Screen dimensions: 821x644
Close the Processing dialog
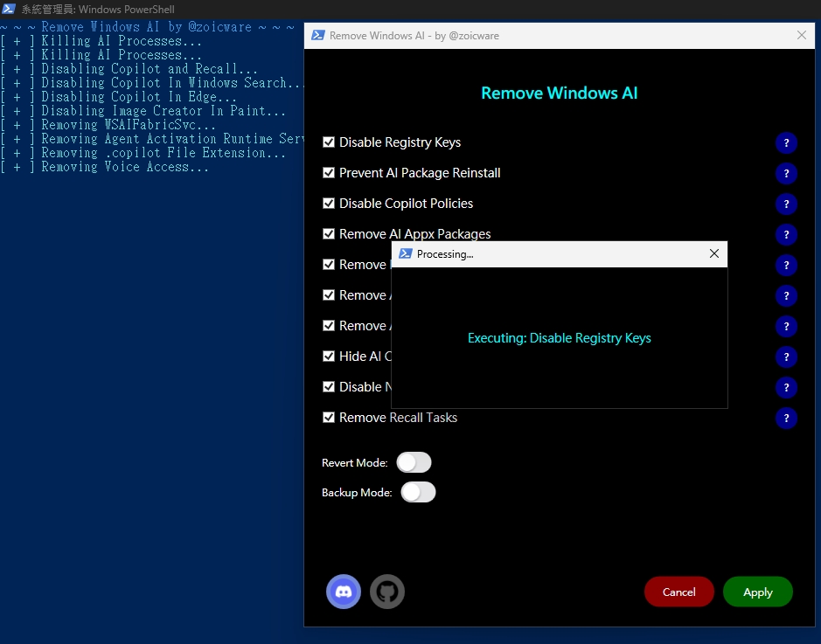(713, 254)
